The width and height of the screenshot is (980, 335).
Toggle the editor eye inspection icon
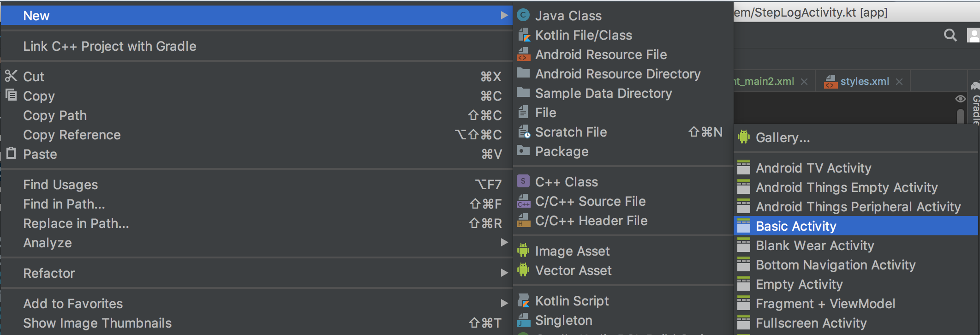tap(960, 99)
